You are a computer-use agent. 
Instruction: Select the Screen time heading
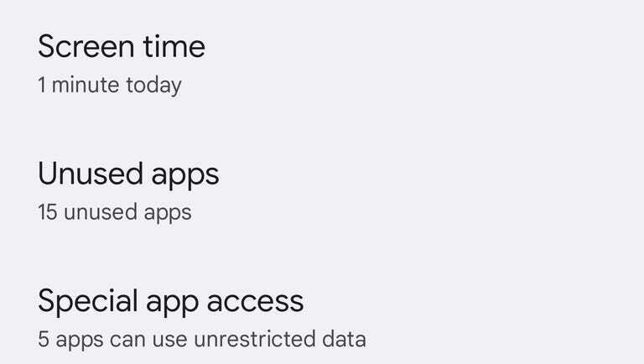[x=122, y=46]
